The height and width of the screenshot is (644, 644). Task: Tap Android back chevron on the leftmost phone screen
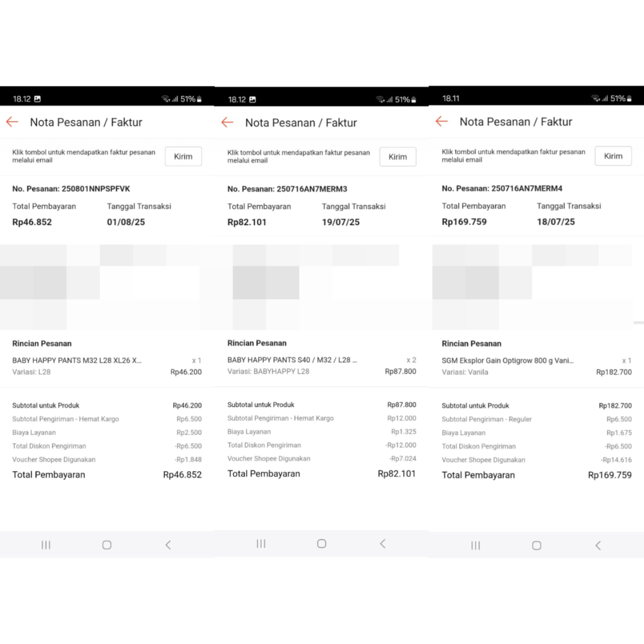click(x=168, y=545)
